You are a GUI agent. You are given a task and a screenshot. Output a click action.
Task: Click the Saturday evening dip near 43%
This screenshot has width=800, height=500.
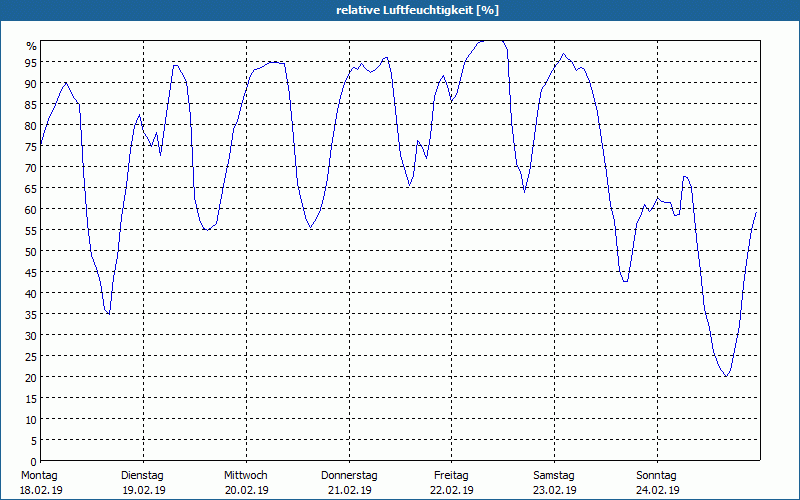[625, 281]
